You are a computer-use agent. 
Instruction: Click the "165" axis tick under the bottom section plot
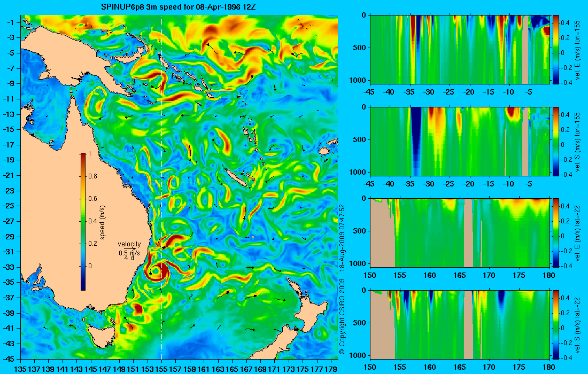coord(460,367)
